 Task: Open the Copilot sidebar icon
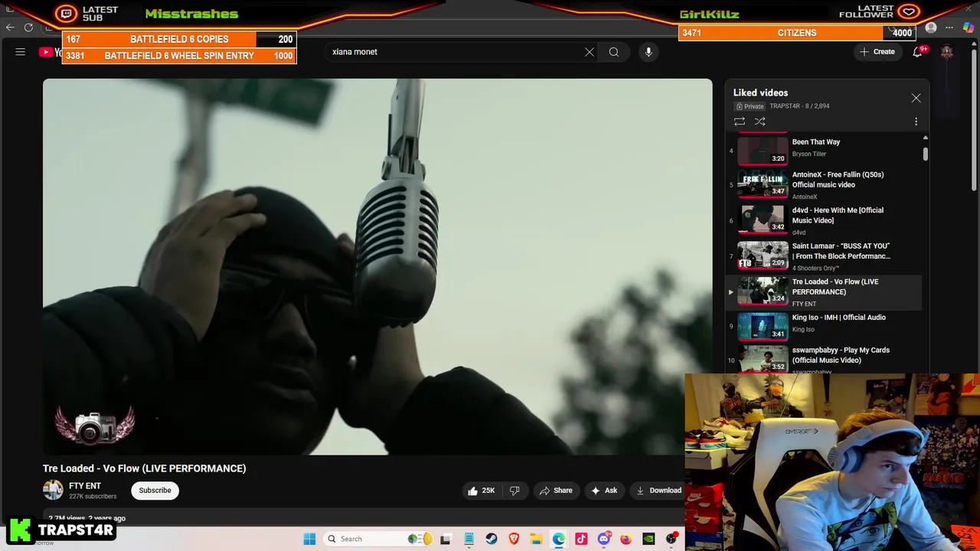pyautogui.click(x=969, y=28)
